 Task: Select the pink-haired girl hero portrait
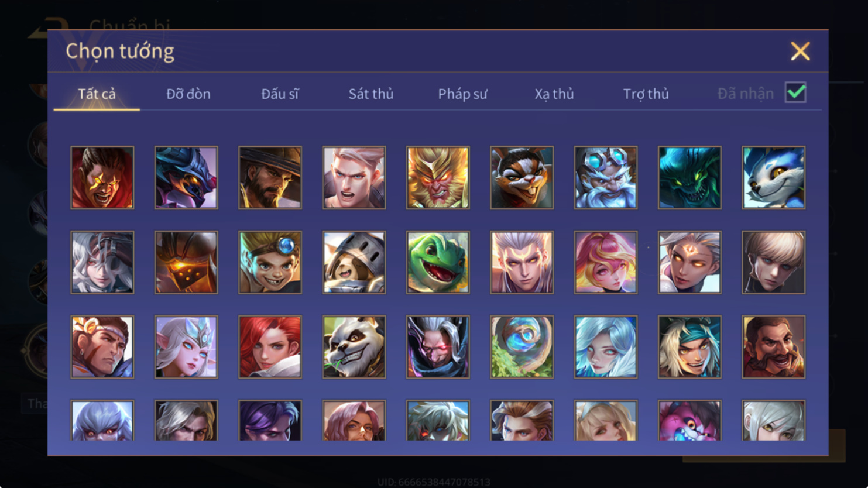(605, 262)
